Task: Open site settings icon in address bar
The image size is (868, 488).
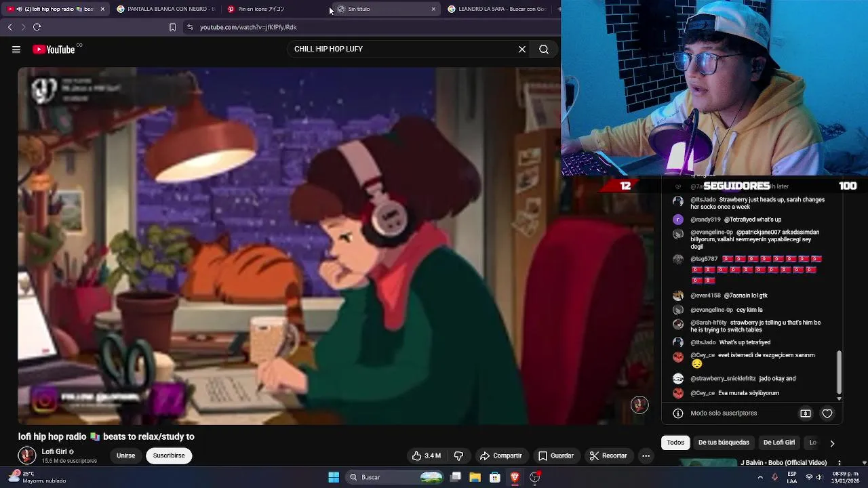Action: click(x=190, y=27)
